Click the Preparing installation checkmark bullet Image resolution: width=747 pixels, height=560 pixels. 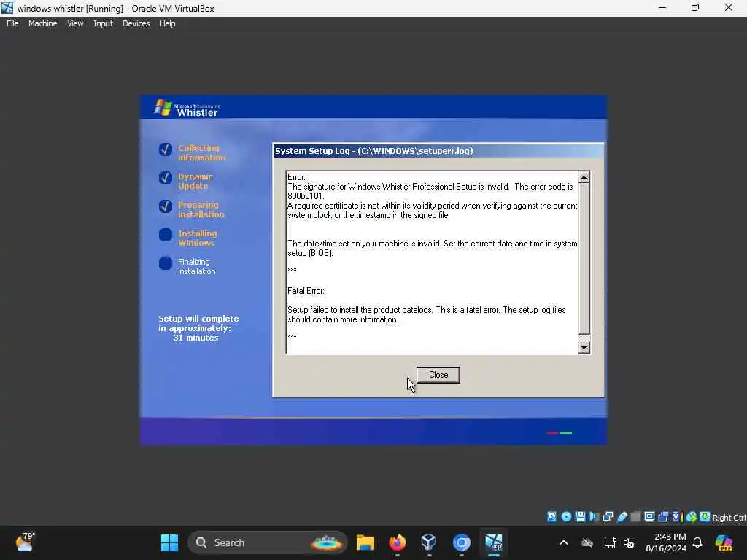click(x=166, y=206)
